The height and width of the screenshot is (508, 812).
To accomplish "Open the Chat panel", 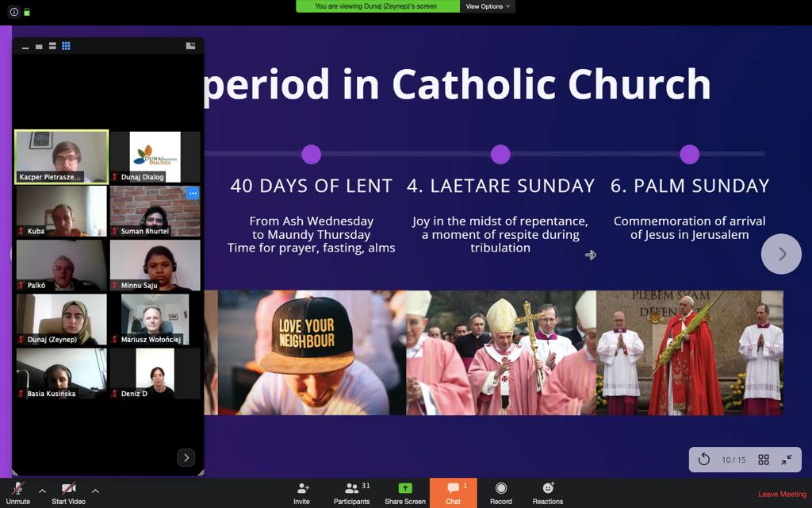I will point(453,493).
